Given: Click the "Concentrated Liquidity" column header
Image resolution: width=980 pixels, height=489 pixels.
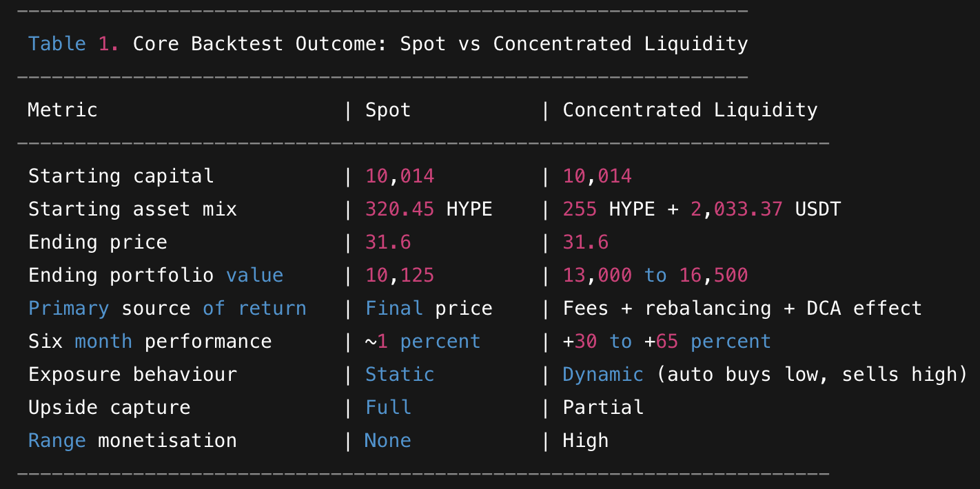Looking at the screenshot, I should pyautogui.click(x=690, y=110).
